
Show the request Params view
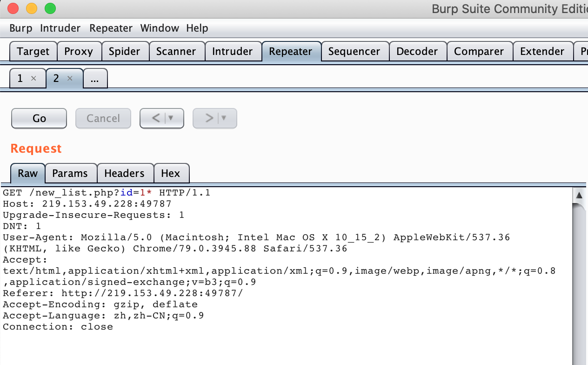click(70, 173)
